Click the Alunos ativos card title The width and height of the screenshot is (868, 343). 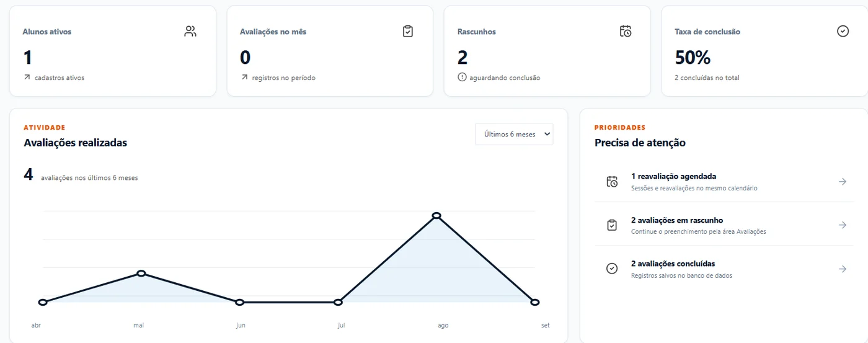46,32
